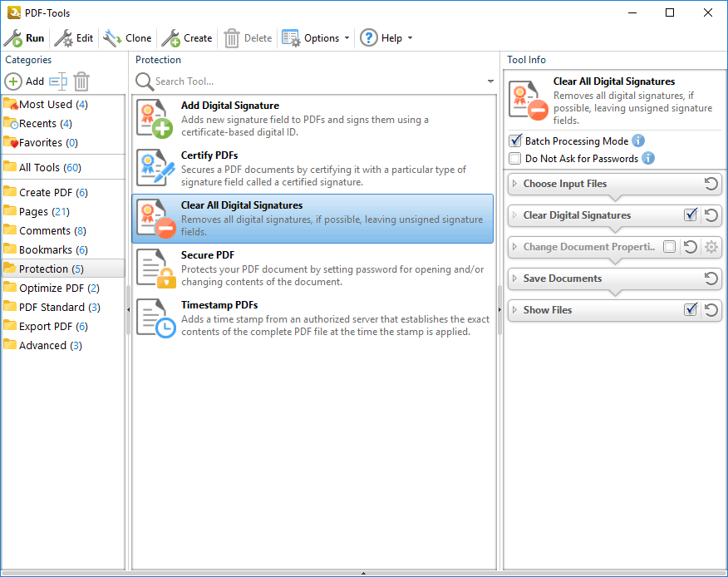Open the Export PDF category
Viewport: 728px width, 577px height.
[x=63, y=326]
